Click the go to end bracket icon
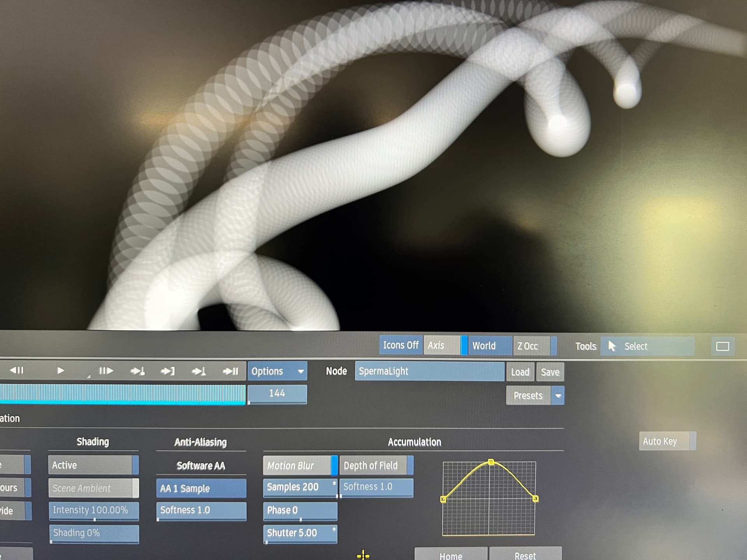 [168, 371]
